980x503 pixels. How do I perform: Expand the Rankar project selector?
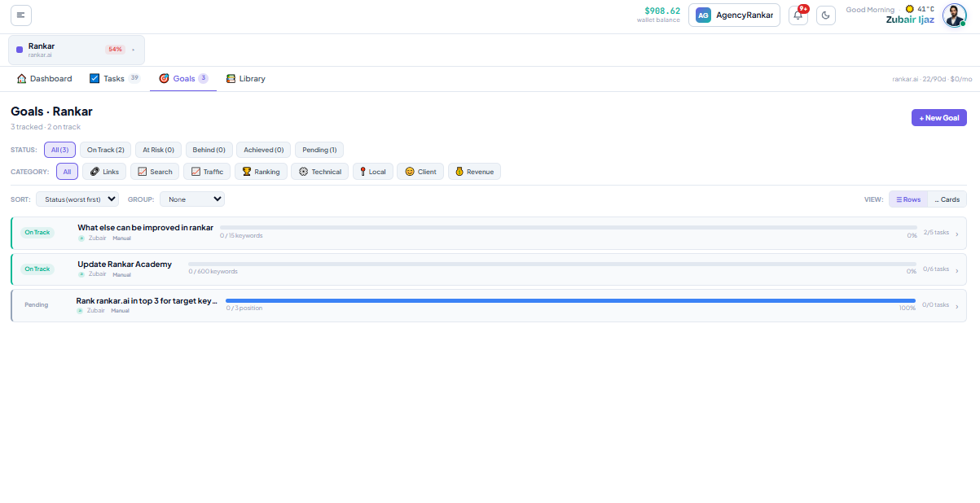pyautogui.click(x=77, y=50)
